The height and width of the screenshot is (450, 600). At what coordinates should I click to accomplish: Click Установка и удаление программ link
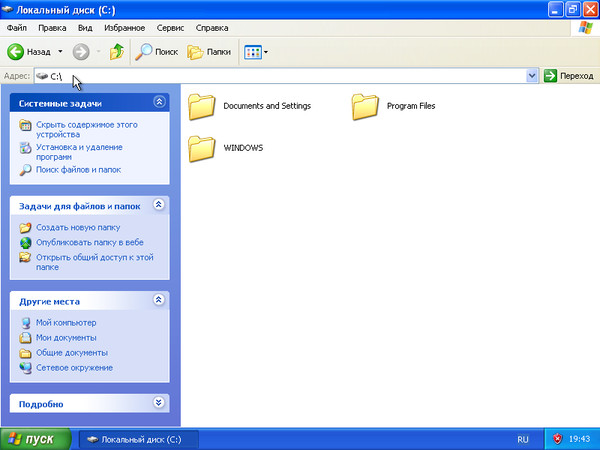79,152
